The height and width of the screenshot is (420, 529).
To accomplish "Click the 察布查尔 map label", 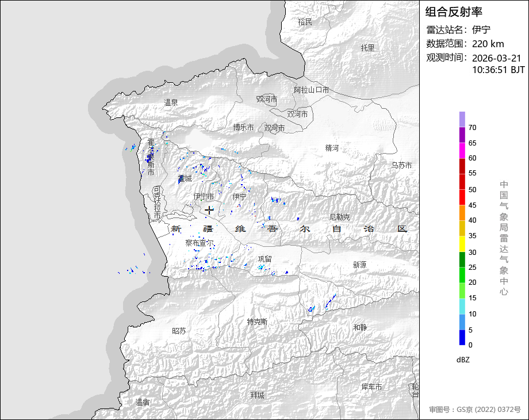I will point(200,243).
